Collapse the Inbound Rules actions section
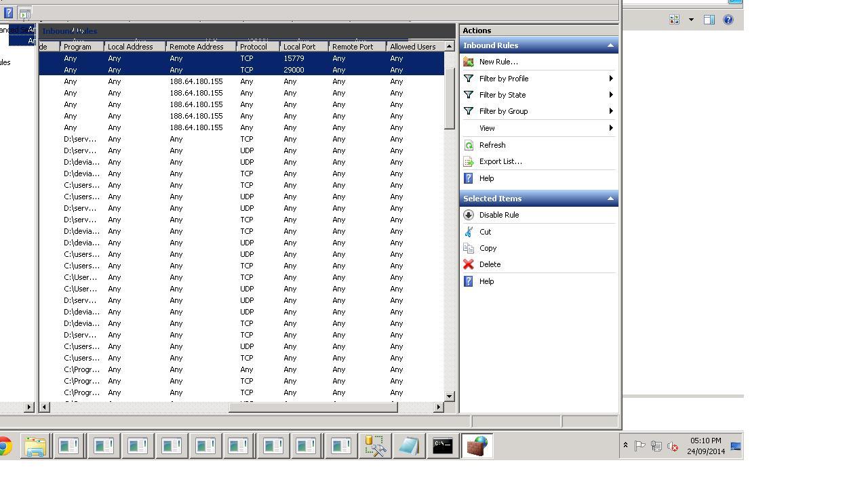Screen dimensions: 868x488 [x=610, y=45]
